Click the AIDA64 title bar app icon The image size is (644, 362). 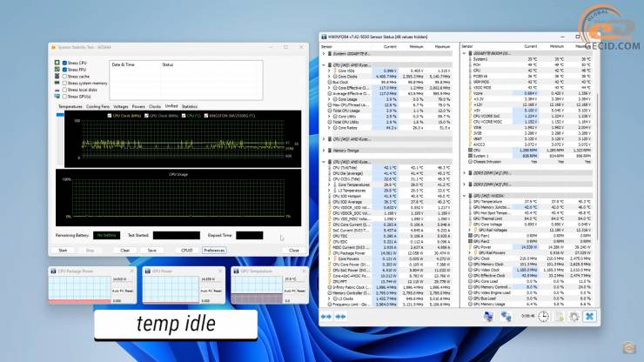(x=53, y=47)
